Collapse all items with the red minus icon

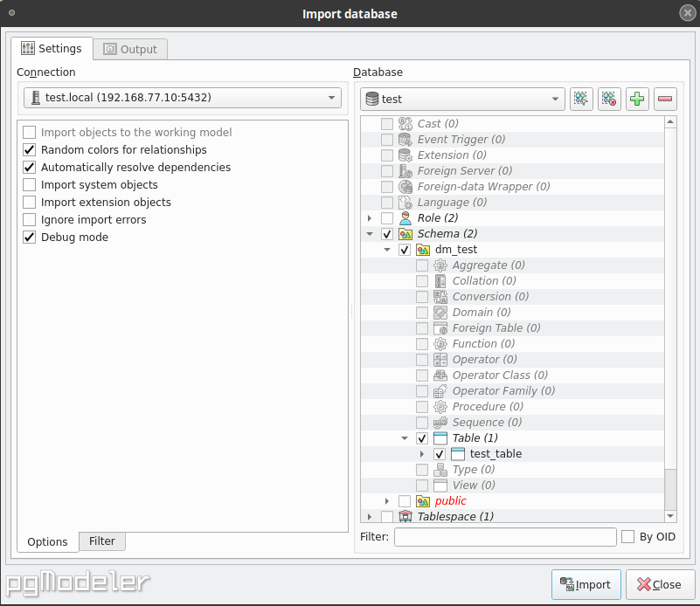(x=665, y=99)
